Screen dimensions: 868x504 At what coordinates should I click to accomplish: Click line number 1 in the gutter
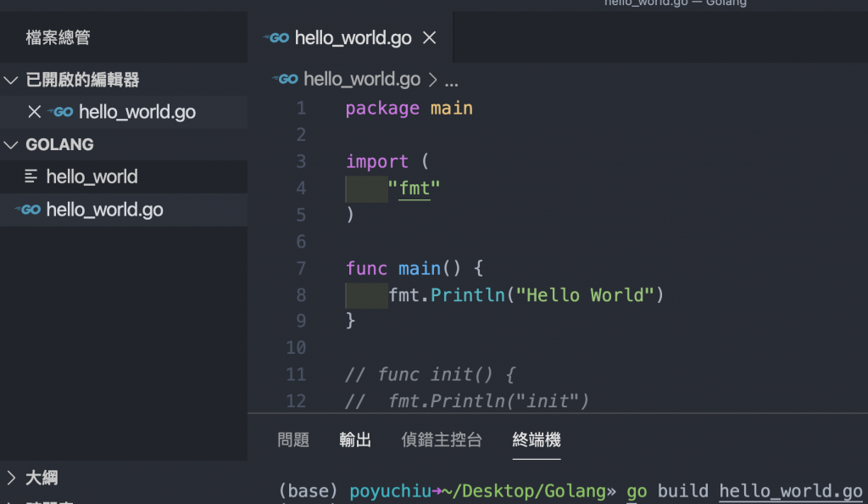[x=301, y=108]
